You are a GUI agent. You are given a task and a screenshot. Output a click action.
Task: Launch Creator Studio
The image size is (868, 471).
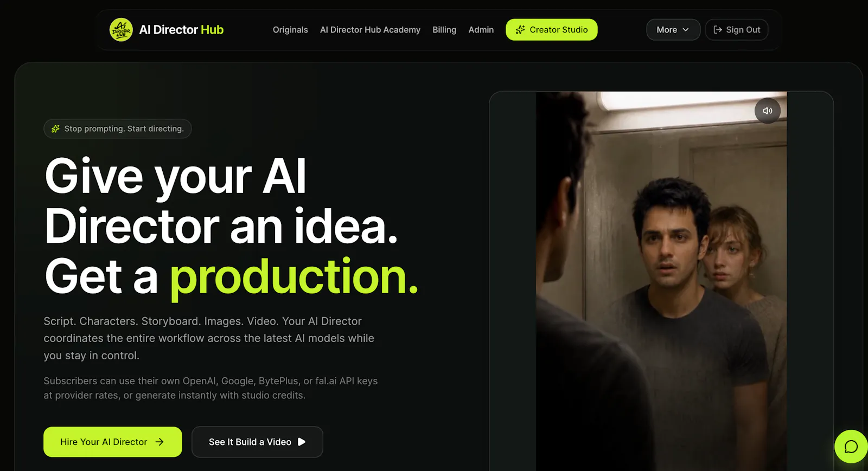[552, 30]
